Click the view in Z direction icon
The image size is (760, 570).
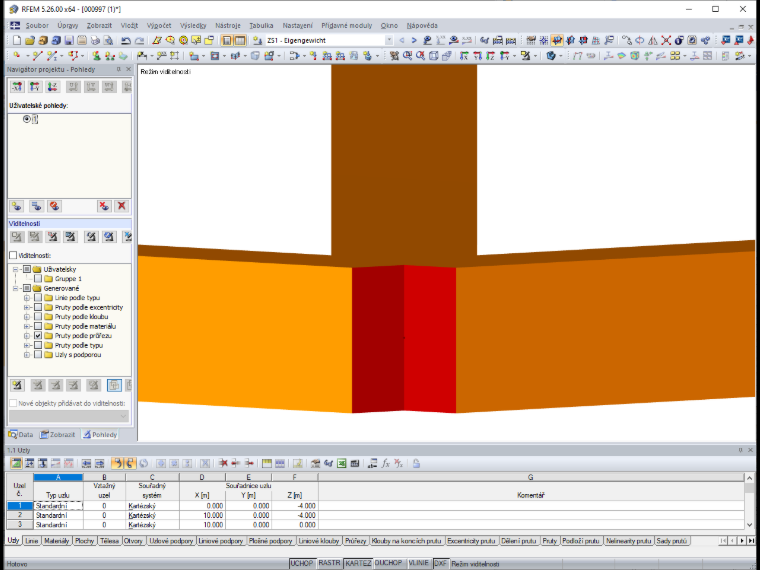point(490,56)
